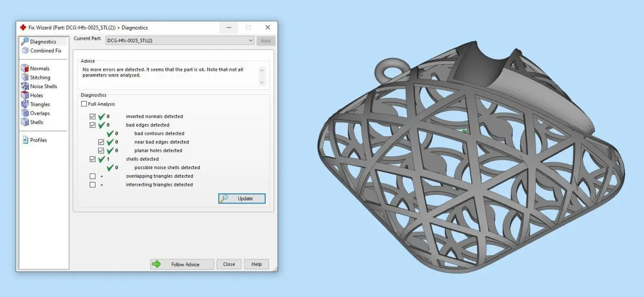Select the Combined Fix cube icon
Screen dimensions: 644x297
pos(25,50)
